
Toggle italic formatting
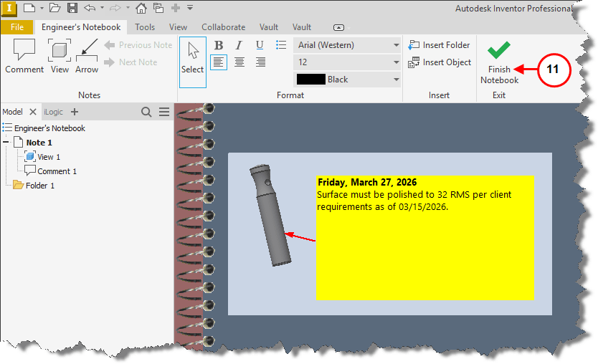(x=239, y=45)
